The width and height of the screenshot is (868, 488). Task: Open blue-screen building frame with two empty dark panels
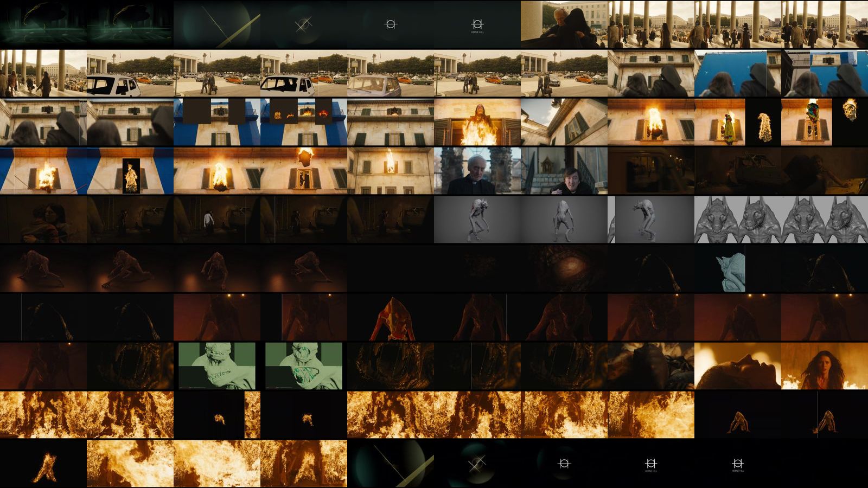point(217,122)
